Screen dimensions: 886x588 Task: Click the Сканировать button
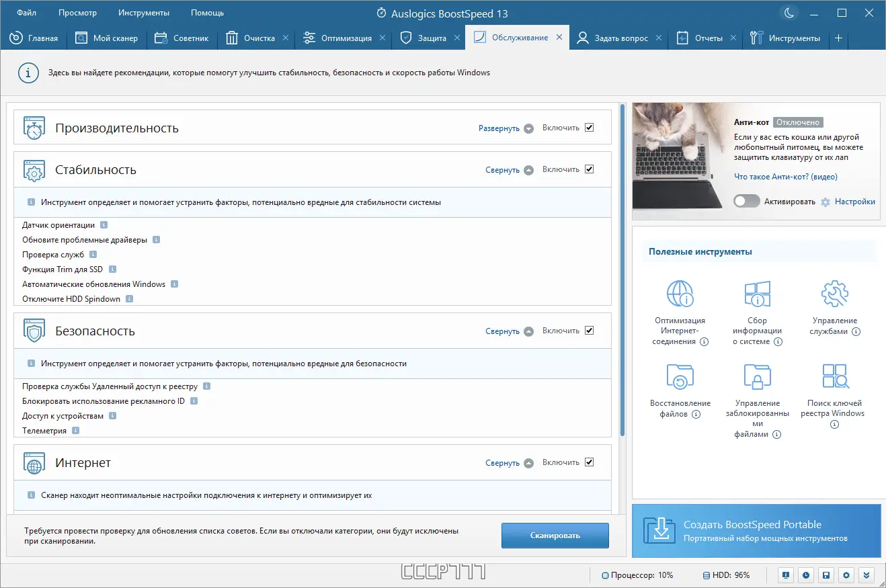(555, 536)
